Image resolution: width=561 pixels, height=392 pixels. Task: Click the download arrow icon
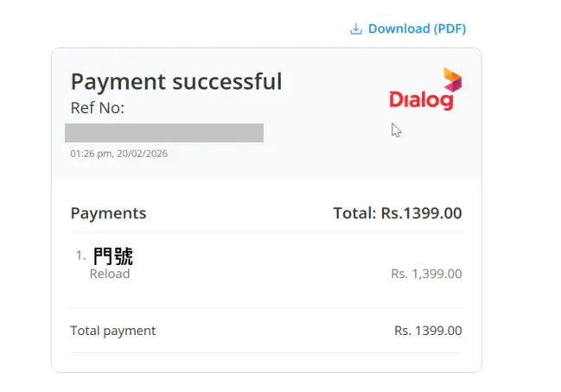[355, 28]
